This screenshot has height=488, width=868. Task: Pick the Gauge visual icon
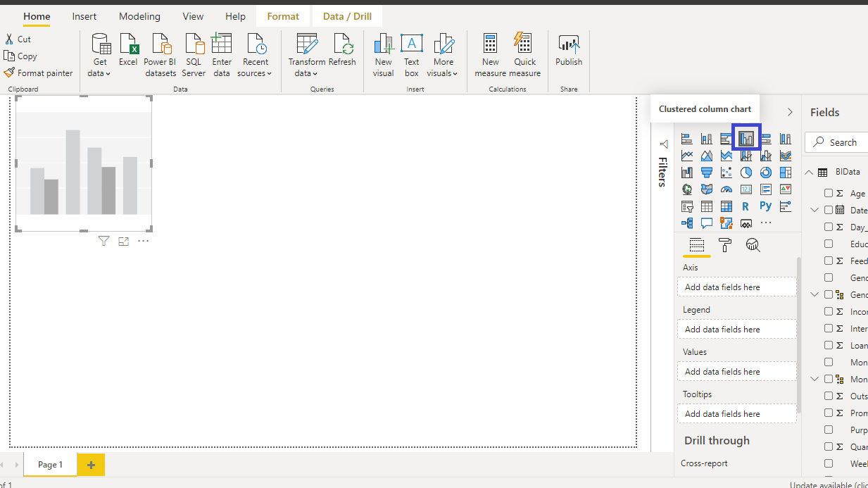727,189
